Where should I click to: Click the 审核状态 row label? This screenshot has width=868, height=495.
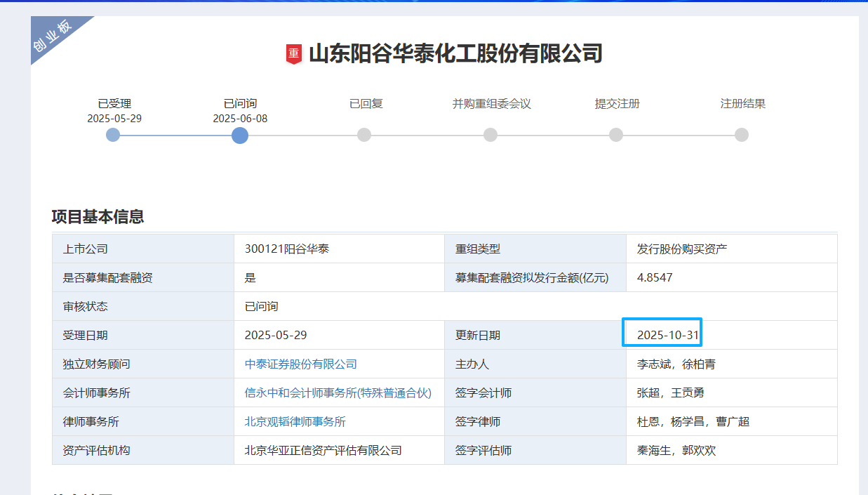[x=86, y=306]
